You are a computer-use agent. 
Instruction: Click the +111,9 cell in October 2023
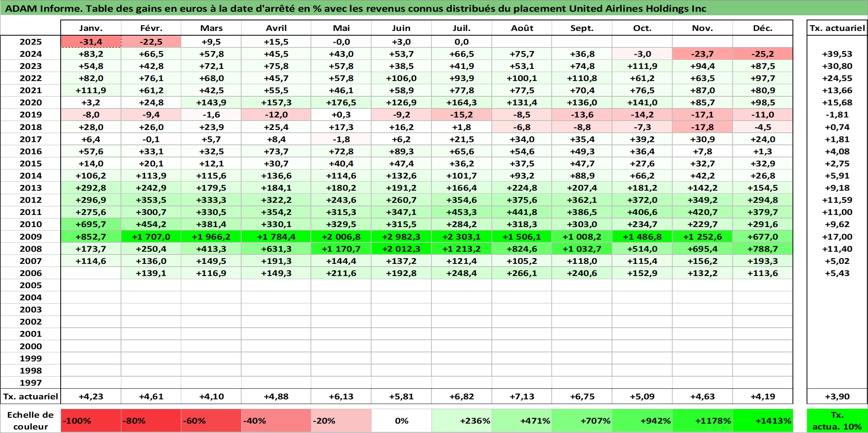(x=642, y=66)
